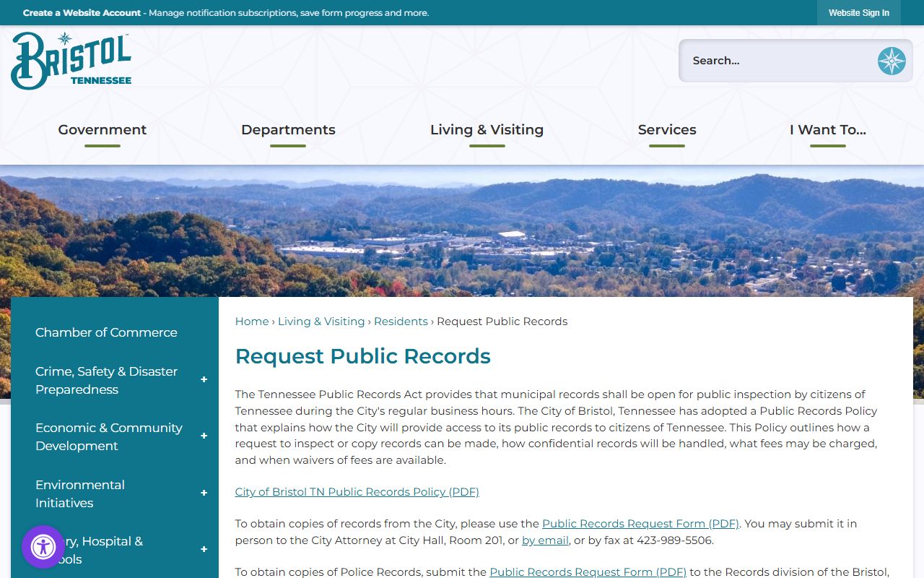Click Living & Visiting breadcrumb link
Image resolution: width=924 pixels, height=578 pixels.
coord(321,322)
